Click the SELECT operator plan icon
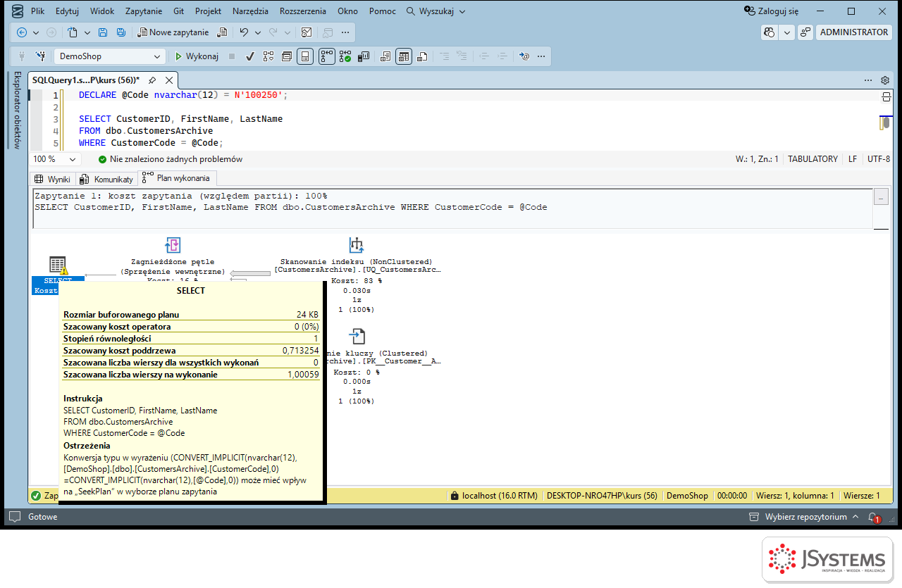902x588 pixels. [58, 265]
